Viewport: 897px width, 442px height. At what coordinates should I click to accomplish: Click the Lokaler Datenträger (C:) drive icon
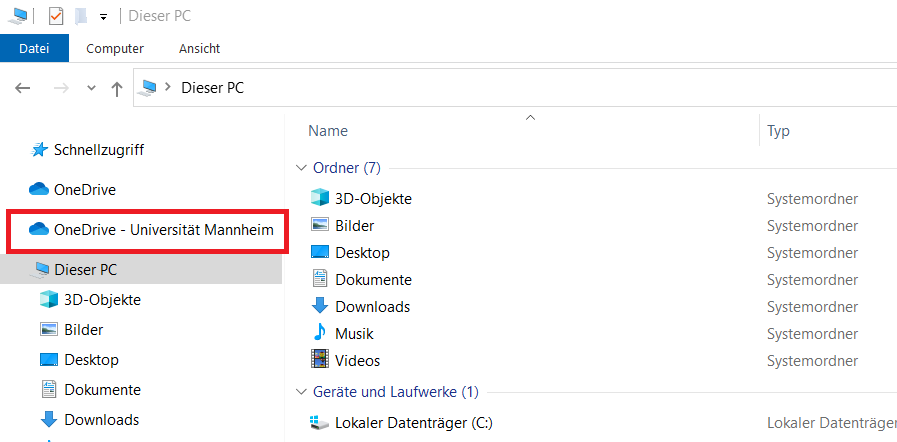coord(320,424)
